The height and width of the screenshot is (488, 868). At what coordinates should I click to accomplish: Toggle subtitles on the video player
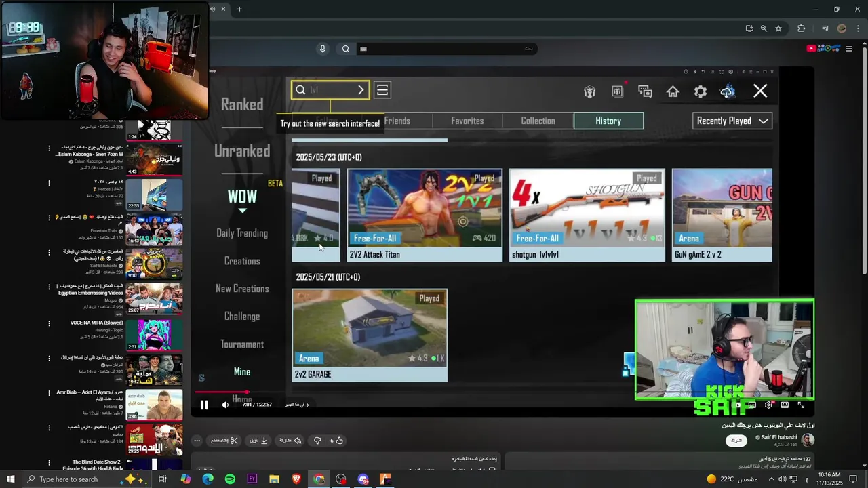752,405
